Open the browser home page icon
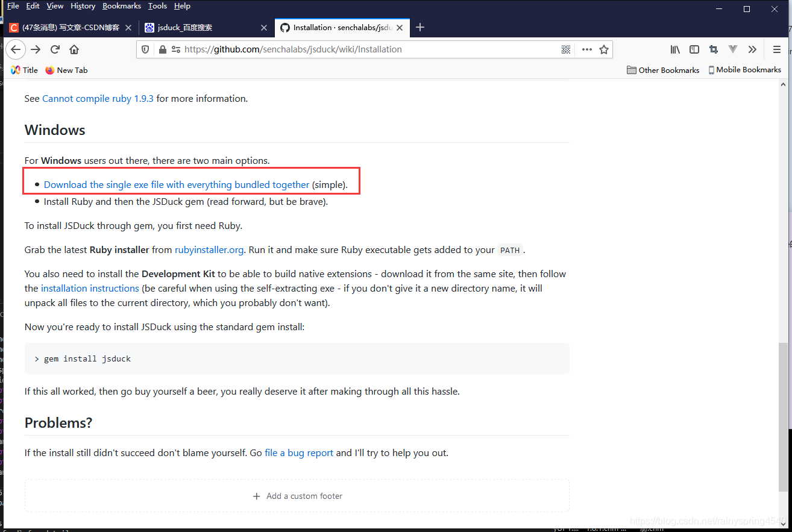The height and width of the screenshot is (532, 792). point(74,49)
